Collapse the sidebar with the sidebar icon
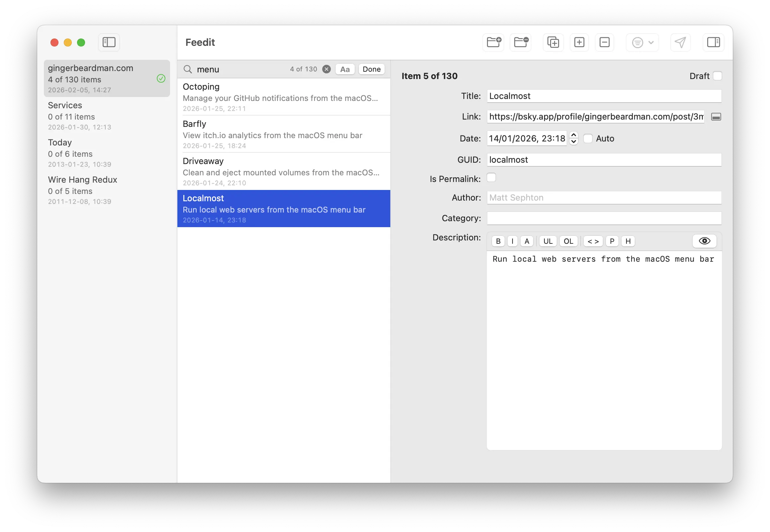Image resolution: width=770 pixels, height=532 pixels. 109,42
